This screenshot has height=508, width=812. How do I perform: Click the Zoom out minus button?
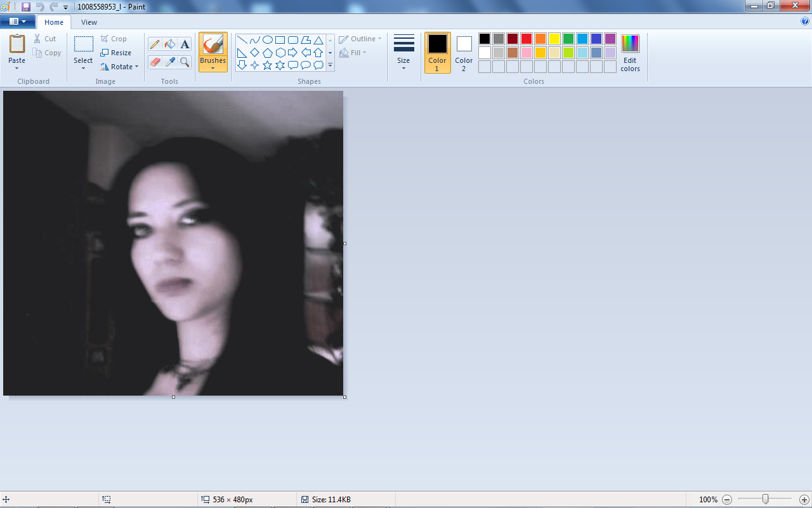[727, 500]
